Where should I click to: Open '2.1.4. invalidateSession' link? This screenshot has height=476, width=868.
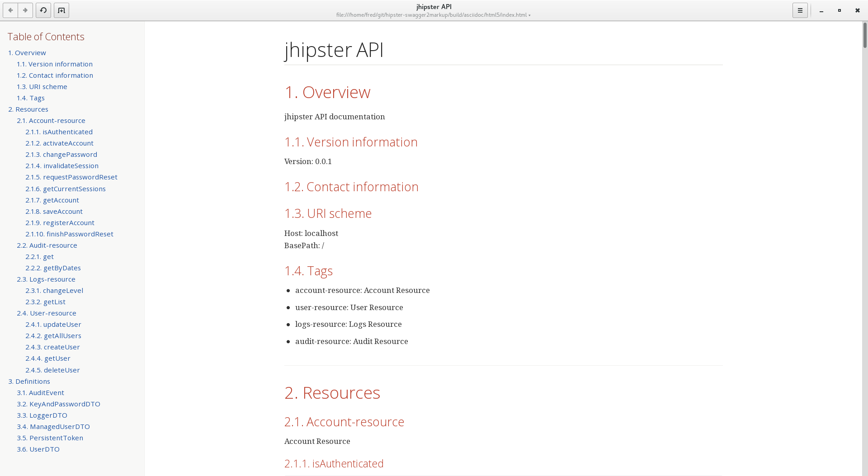tap(62, 165)
